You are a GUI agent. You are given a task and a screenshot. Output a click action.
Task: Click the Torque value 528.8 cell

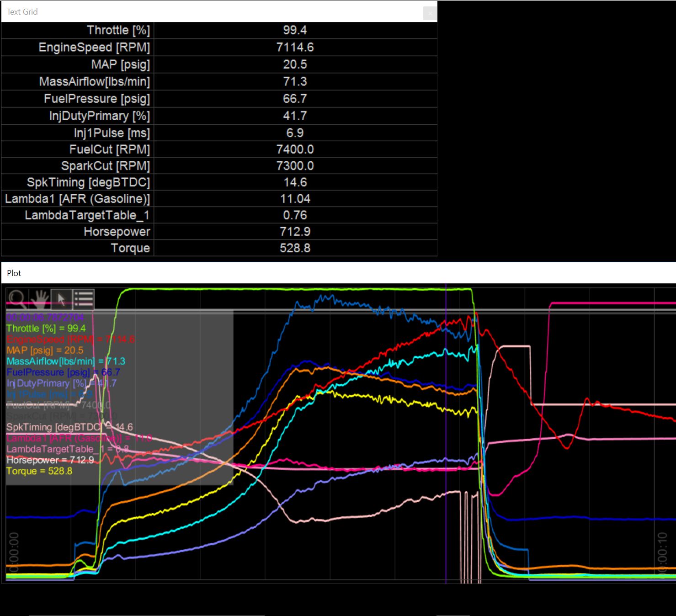pos(295,248)
